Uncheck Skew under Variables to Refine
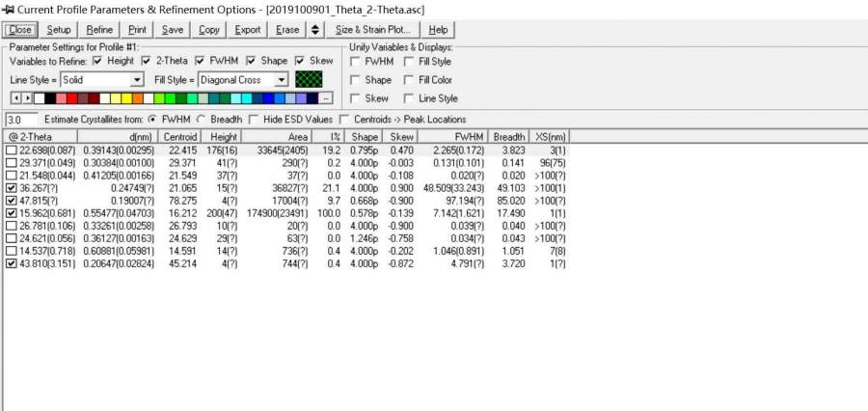868x411 pixels. point(300,61)
